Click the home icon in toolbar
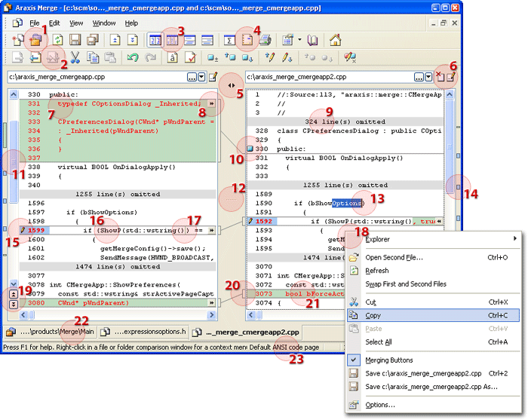This screenshot has width=528, height=420. pyautogui.click(x=335, y=41)
